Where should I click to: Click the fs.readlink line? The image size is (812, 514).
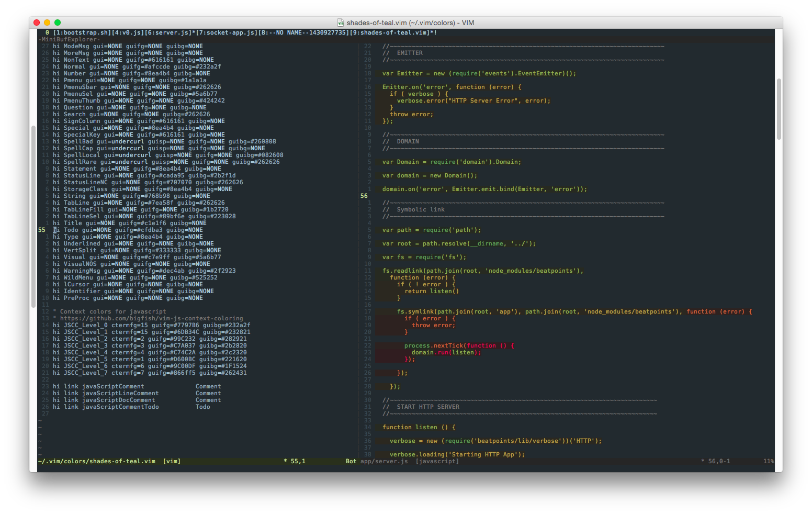pyautogui.click(x=482, y=271)
